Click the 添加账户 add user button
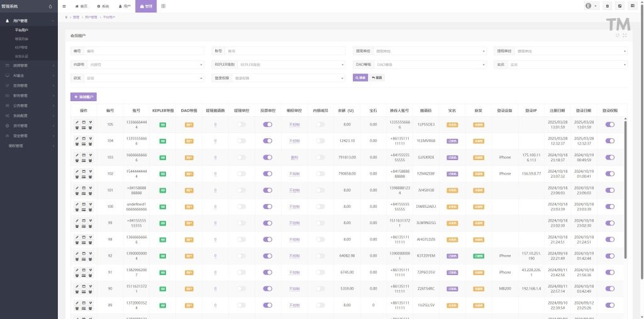 pyautogui.click(x=84, y=97)
